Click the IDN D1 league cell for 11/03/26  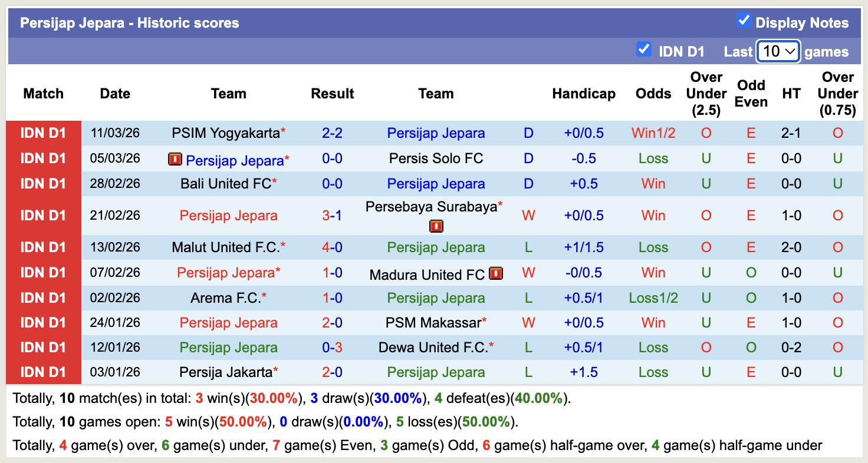tap(43, 133)
